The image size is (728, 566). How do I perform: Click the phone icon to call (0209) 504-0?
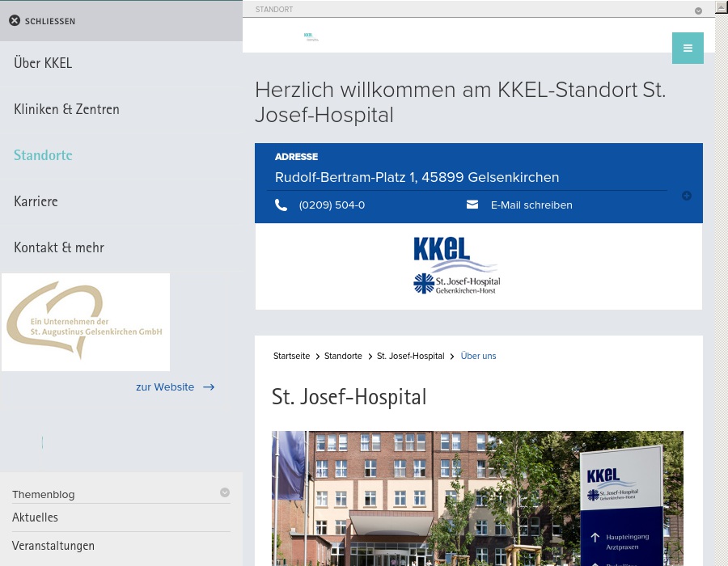[281, 205]
